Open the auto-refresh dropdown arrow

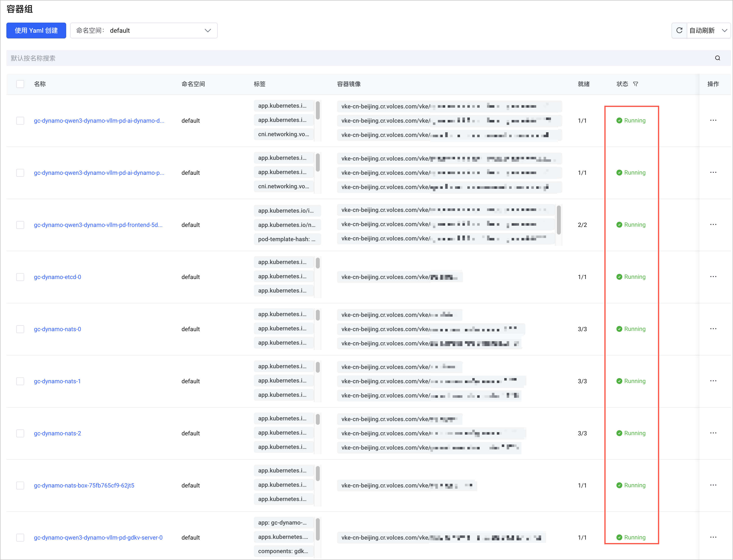[x=724, y=31]
